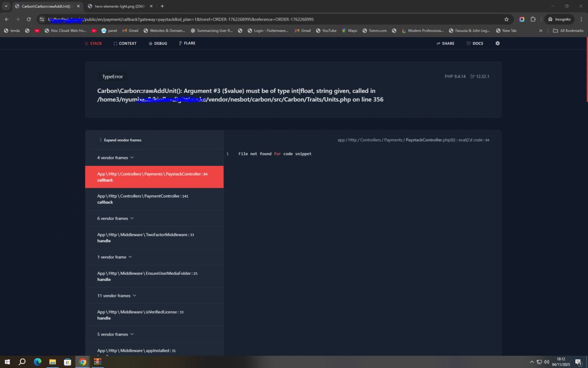Expand the 11 vendor frames group
The height and width of the screenshot is (368, 588).
tap(117, 296)
